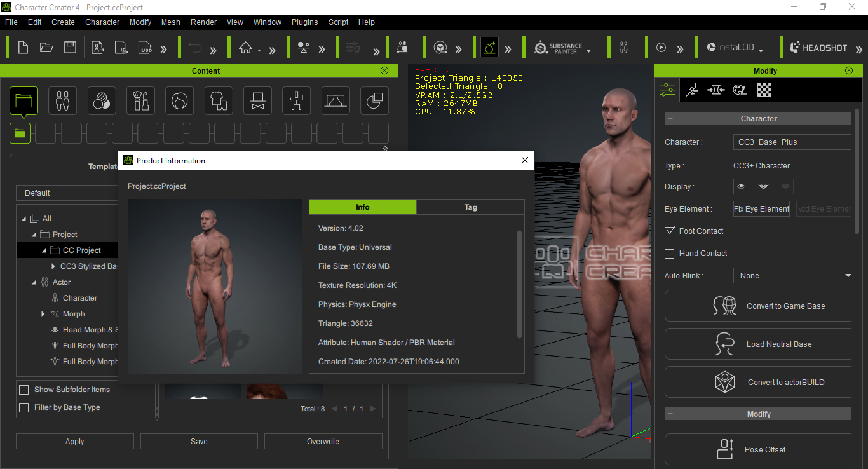This screenshot has height=469, width=868.
Task: Enable Show Subfolder Items checkbox
Action: click(24, 390)
